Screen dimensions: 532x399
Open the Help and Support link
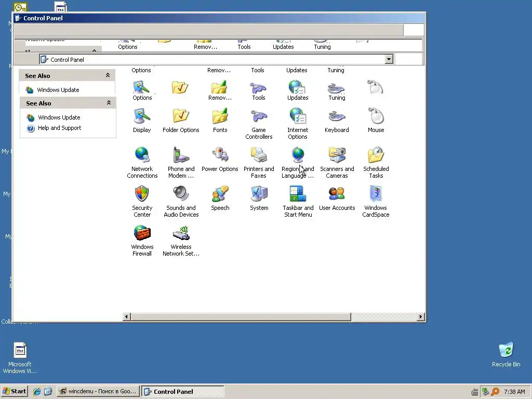click(59, 128)
